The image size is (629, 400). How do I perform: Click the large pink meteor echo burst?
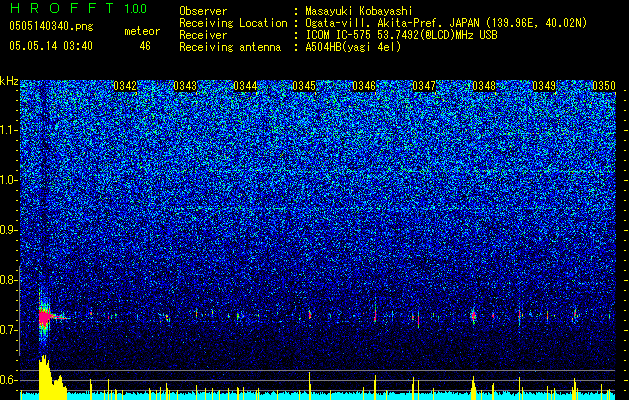45,317
